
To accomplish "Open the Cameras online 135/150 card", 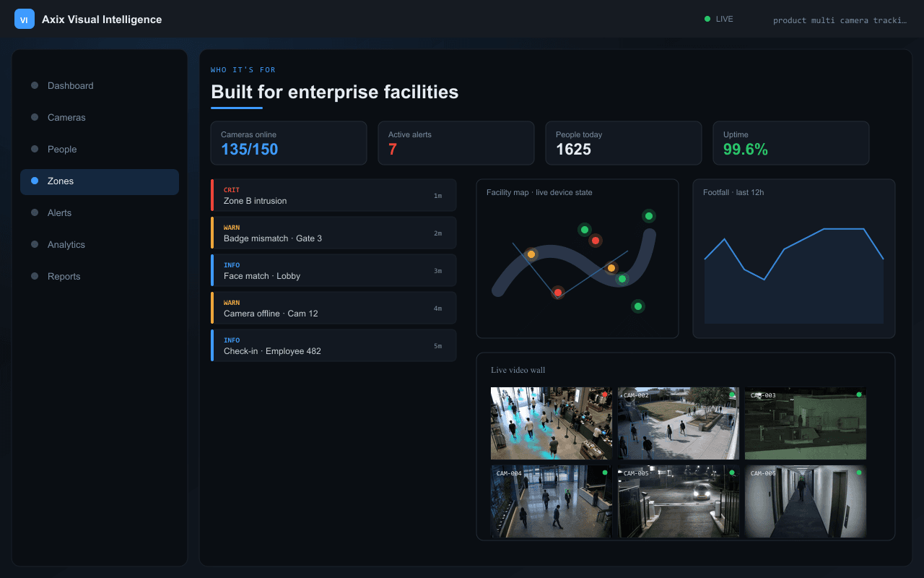I will [x=289, y=143].
